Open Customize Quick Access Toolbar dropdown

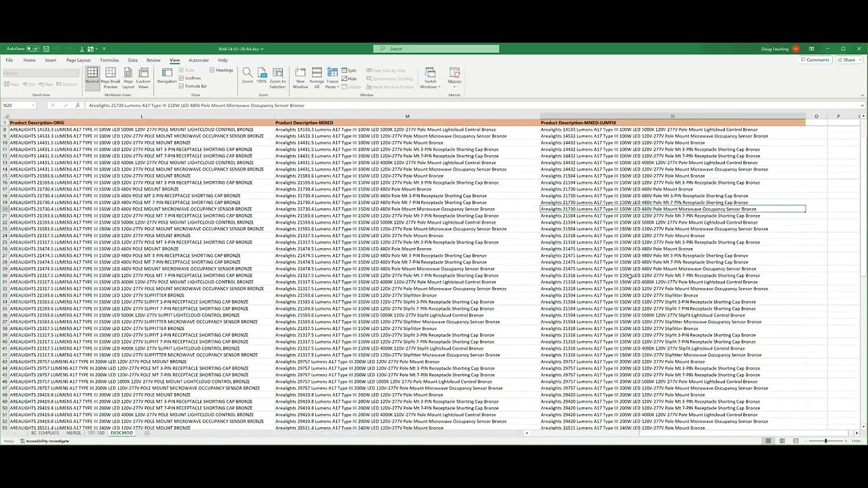pyautogui.click(x=104, y=49)
